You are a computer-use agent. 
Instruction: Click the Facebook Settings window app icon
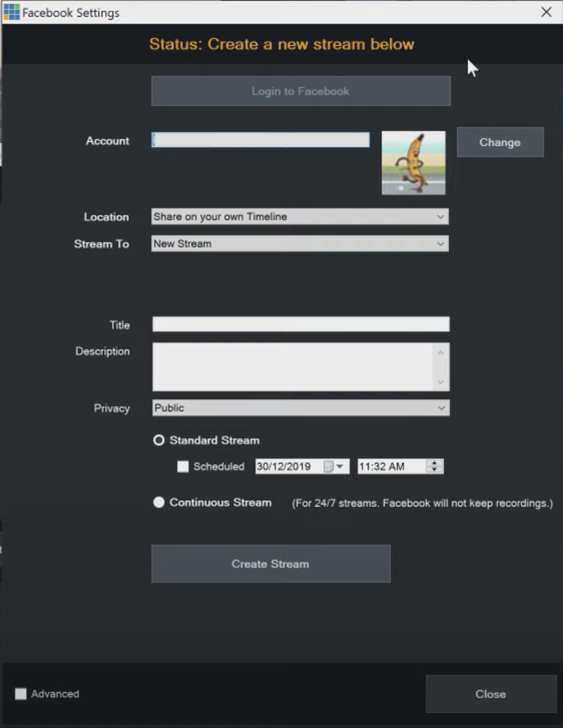pos(11,12)
